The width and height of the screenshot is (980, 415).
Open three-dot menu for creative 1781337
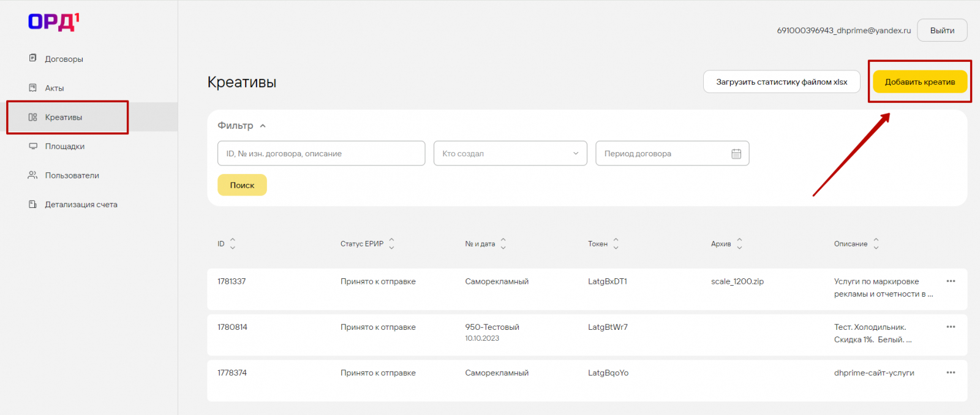951,281
